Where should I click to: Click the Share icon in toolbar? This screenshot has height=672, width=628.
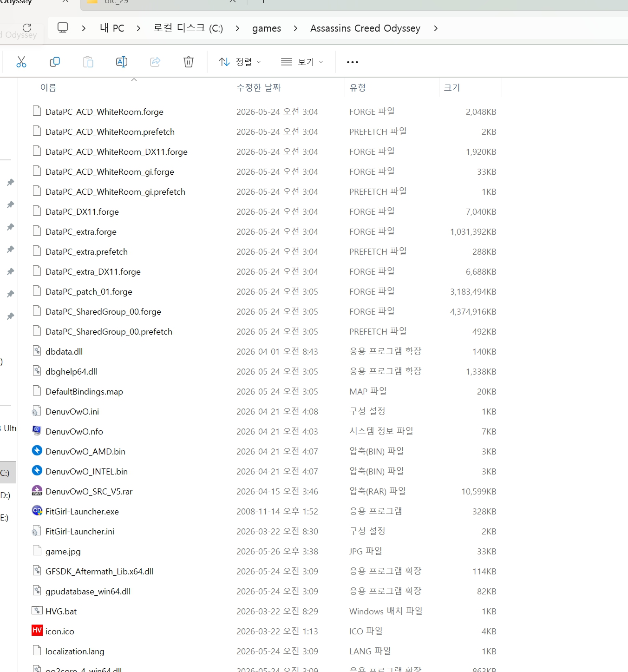pyautogui.click(x=155, y=62)
